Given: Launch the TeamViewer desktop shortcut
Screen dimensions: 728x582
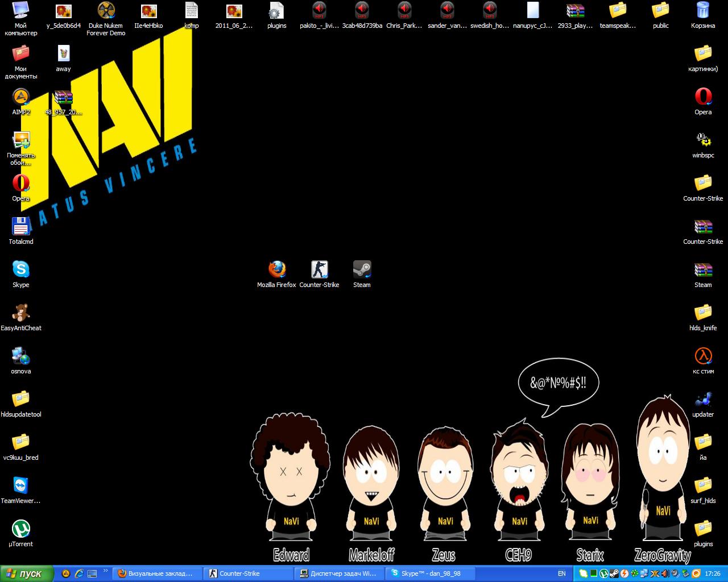Looking at the screenshot, I should [x=20, y=490].
